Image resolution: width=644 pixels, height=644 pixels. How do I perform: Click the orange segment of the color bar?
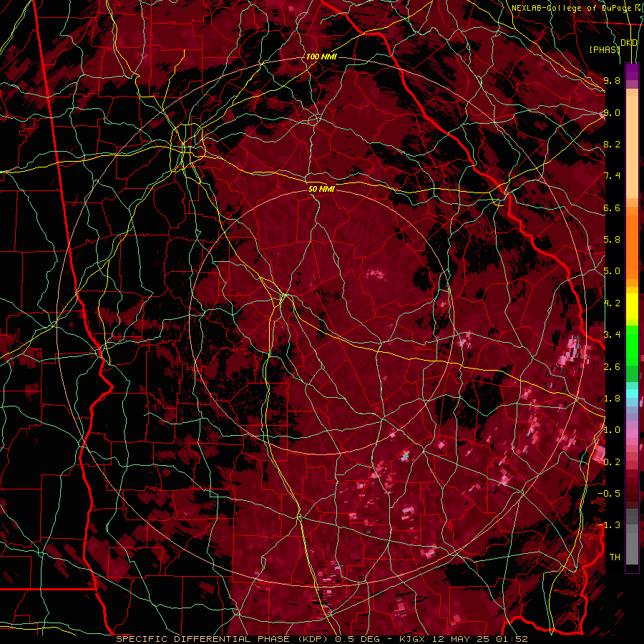(x=632, y=243)
